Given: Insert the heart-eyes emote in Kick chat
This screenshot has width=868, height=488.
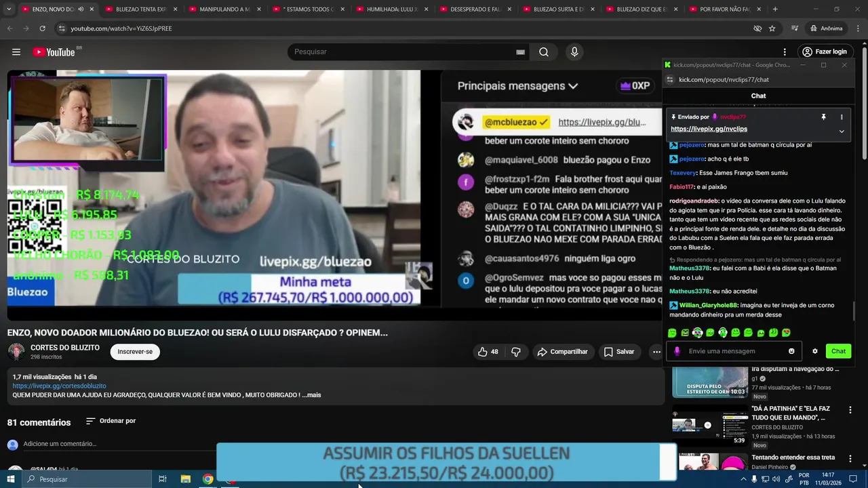Looking at the screenshot, I should click(786, 333).
